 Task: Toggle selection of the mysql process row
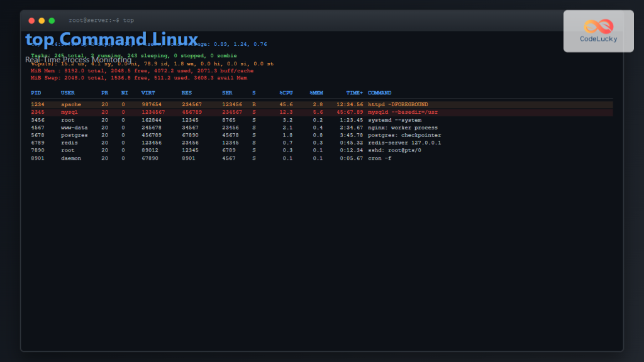click(x=69, y=112)
